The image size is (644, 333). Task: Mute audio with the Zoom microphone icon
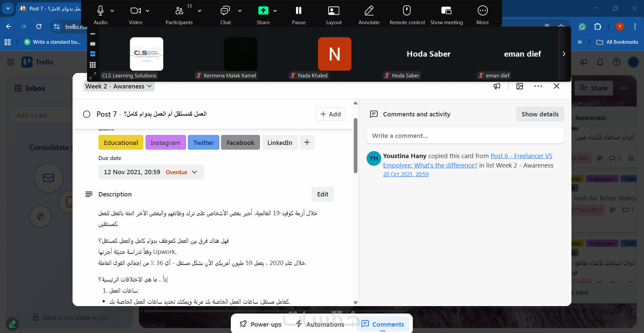pyautogui.click(x=100, y=11)
